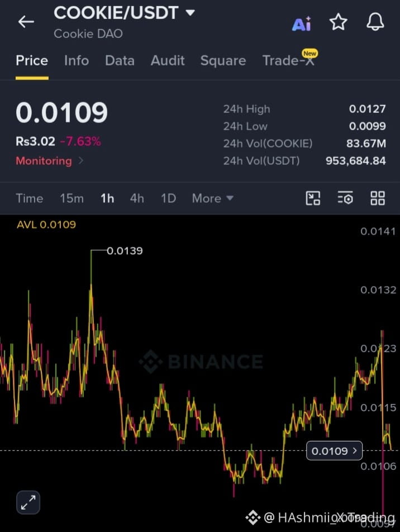The height and width of the screenshot is (532, 400).
Task: Select the 1D chart interval
Action: 168,198
